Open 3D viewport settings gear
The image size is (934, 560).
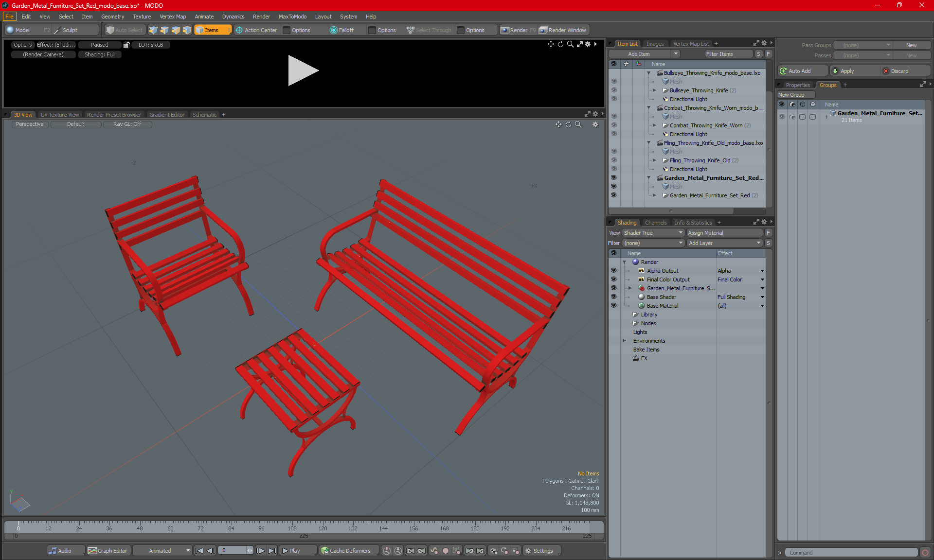595,124
